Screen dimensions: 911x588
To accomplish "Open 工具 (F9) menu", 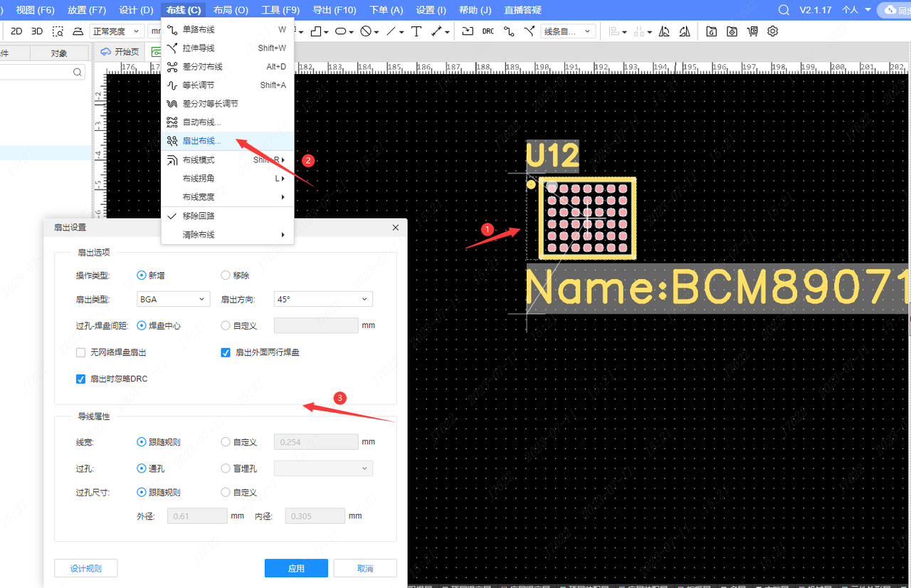I will coord(280,10).
